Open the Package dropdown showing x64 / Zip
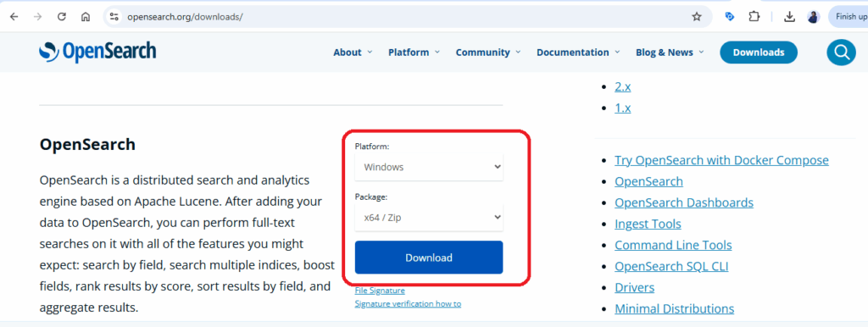The height and width of the screenshot is (327, 868). pyautogui.click(x=429, y=218)
